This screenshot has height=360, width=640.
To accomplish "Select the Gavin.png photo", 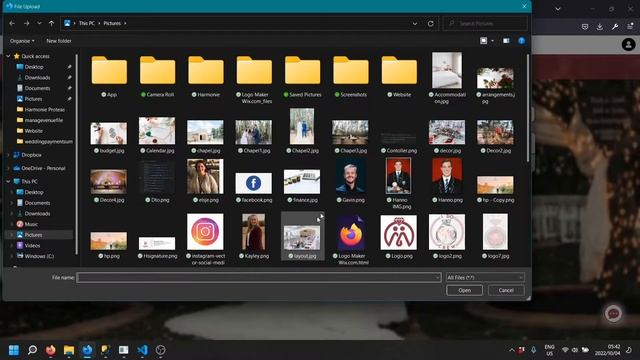I will coord(351,176).
